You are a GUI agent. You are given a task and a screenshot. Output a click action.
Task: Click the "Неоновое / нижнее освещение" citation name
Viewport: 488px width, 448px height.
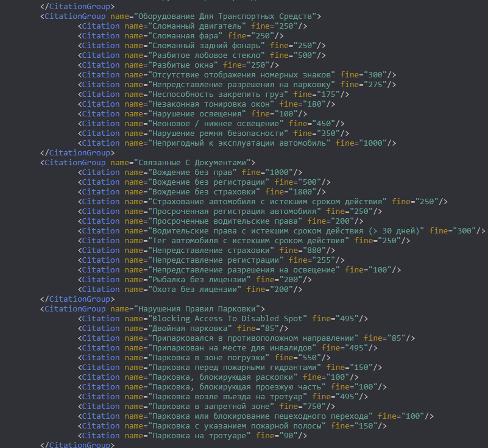(216, 124)
